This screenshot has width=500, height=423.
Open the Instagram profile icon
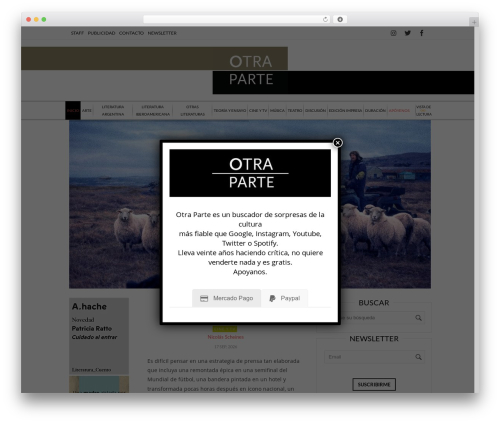point(393,33)
